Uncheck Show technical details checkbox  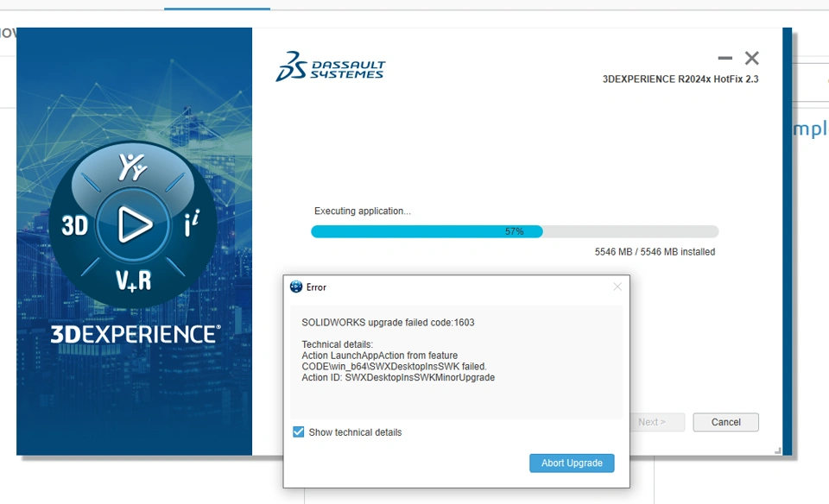(x=298, y=432)
